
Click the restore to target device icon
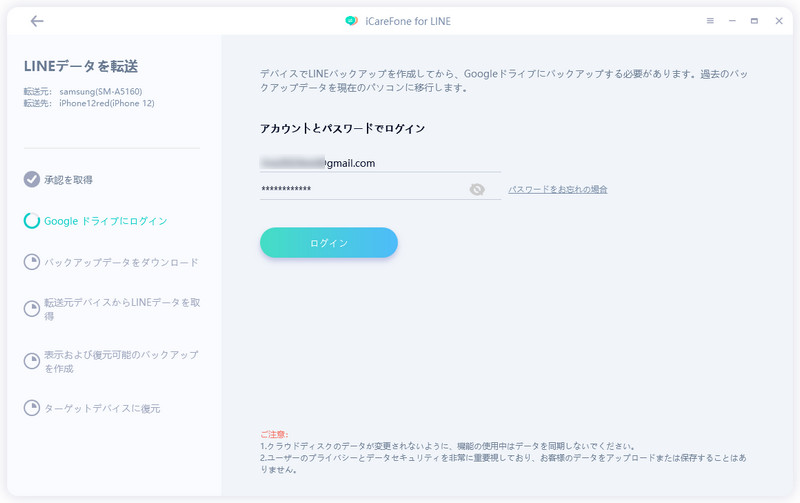(32, 408)
